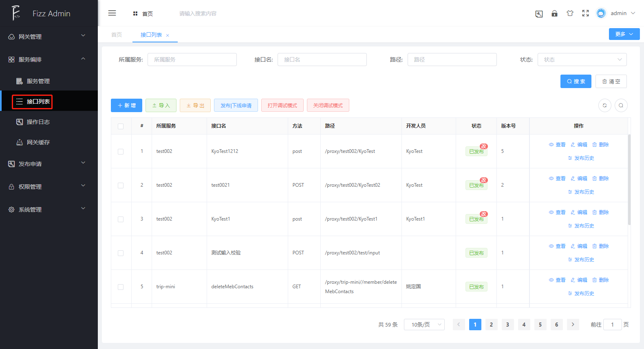The height and width of the screenshot is (349, 644).
Task: Close the 接口列表 tab with x icon
Action: tap(168, 35)
